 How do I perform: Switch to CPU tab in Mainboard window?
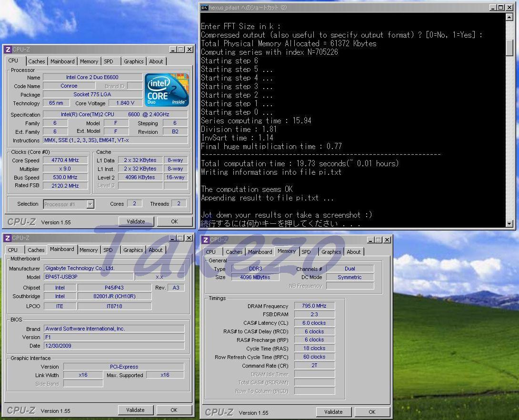click(13, 250)
